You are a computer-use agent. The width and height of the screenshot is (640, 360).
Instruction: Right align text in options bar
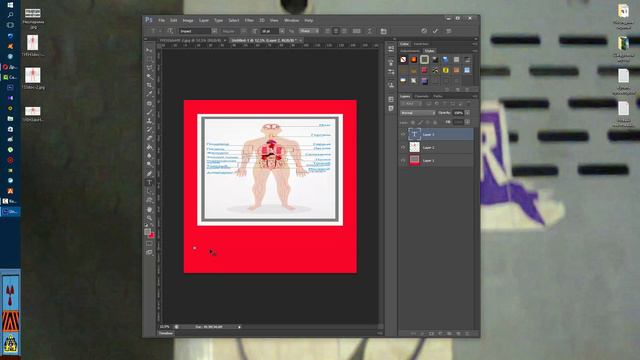pyautogui.click(x=344, y=31)
